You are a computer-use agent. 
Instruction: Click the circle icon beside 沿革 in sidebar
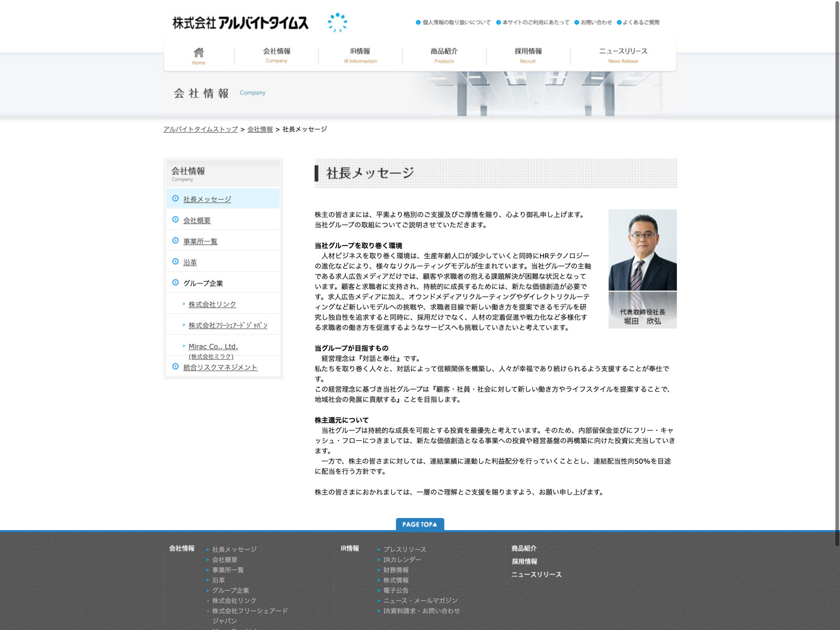coord(175,261)
